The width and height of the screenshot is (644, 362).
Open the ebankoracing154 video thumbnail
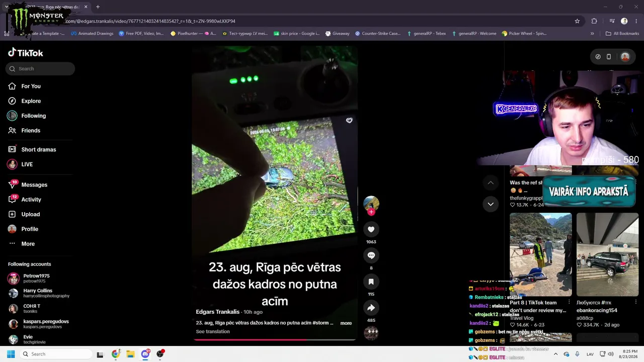(x=607, y=254)
